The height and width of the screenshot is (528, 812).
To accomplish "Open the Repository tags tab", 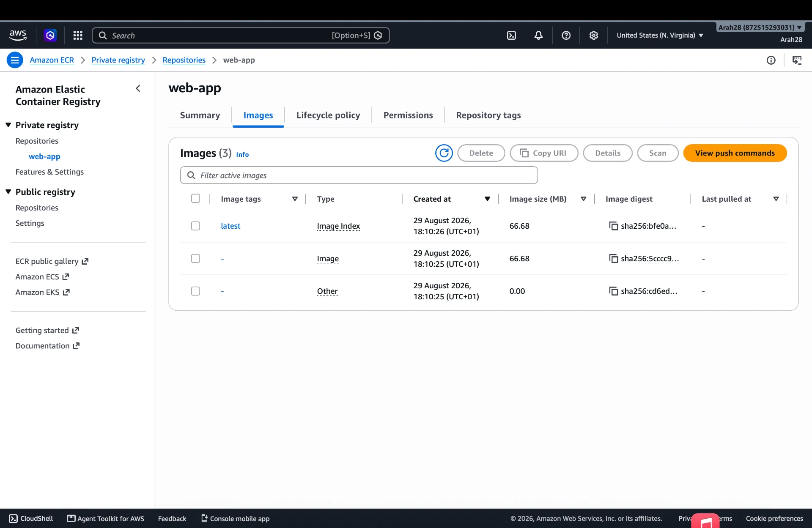I will pos(488,115).
